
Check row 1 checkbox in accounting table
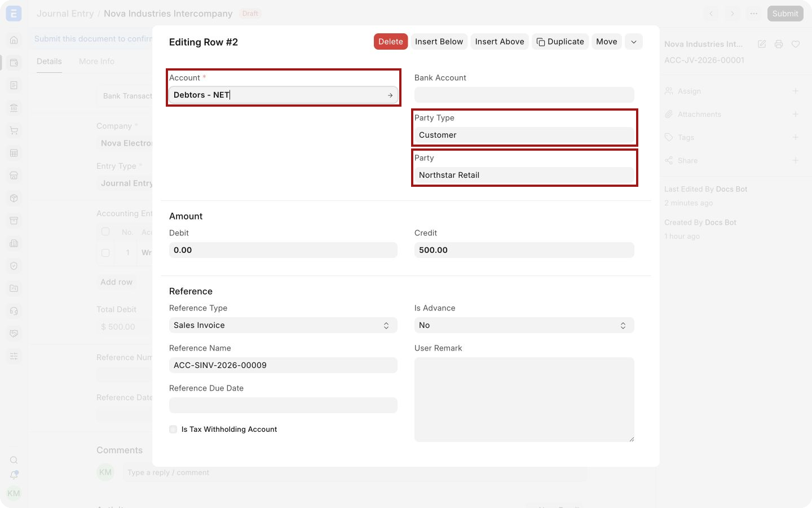click(105, 253)
